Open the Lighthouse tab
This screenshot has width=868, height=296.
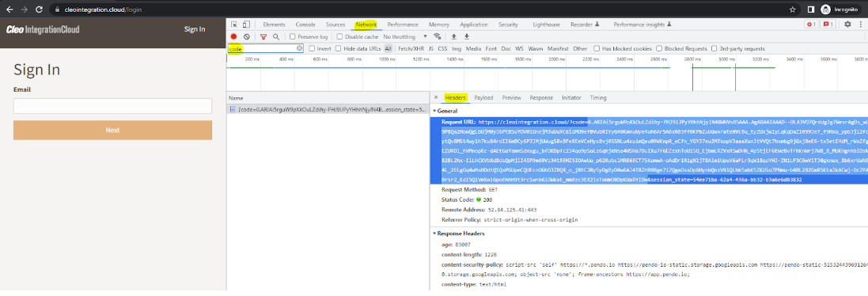tap(547, 25)
